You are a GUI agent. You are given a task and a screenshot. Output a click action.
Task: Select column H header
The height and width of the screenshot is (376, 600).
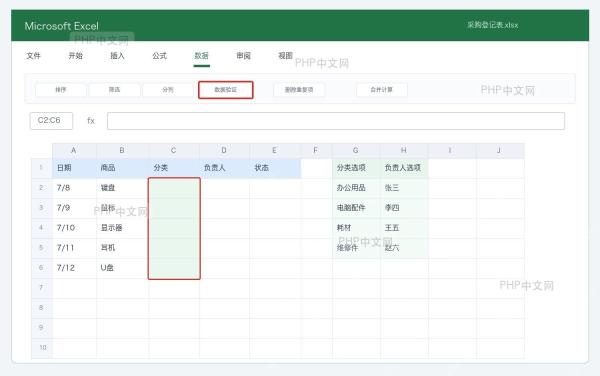click(404, 151)
